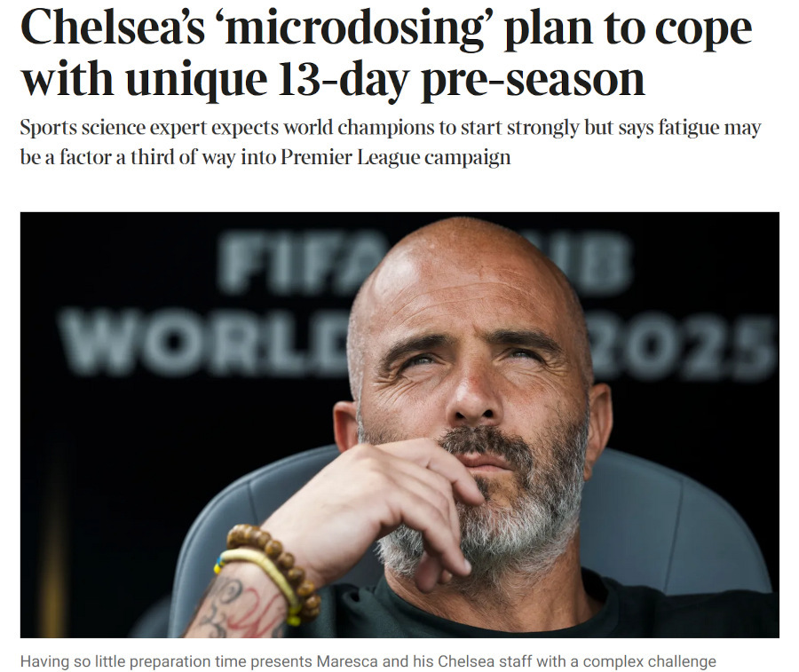Screen dimensions: 799x672
Task: Click the man's grey beard in the photo
Action: pyautogui.click(x=489, y=519)
